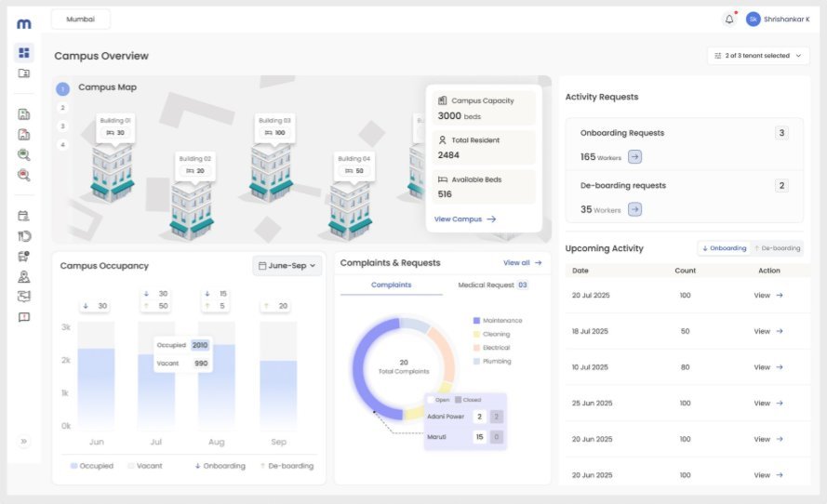Open the calendar sidebar icon
The image size is (827, 504).
24,216
